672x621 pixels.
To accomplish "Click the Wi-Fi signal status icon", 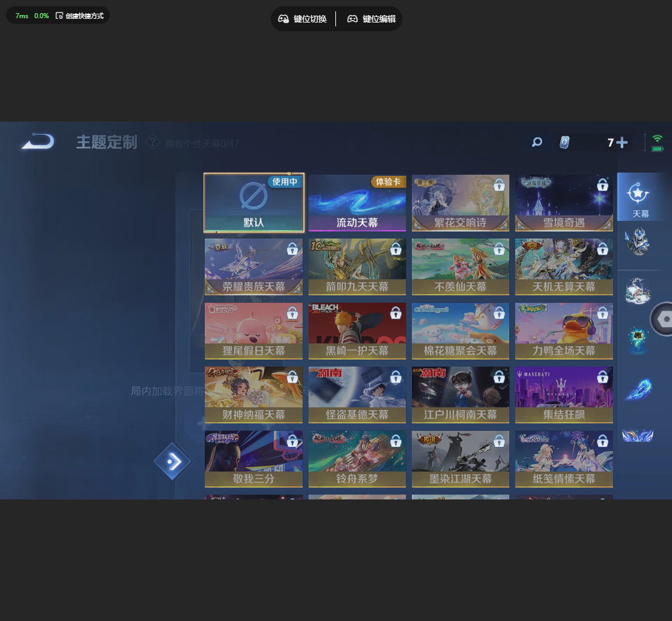I will tap(658, 138).
